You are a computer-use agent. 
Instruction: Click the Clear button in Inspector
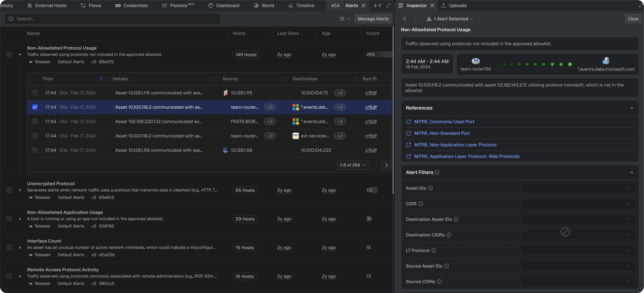(x=633, y=19)
